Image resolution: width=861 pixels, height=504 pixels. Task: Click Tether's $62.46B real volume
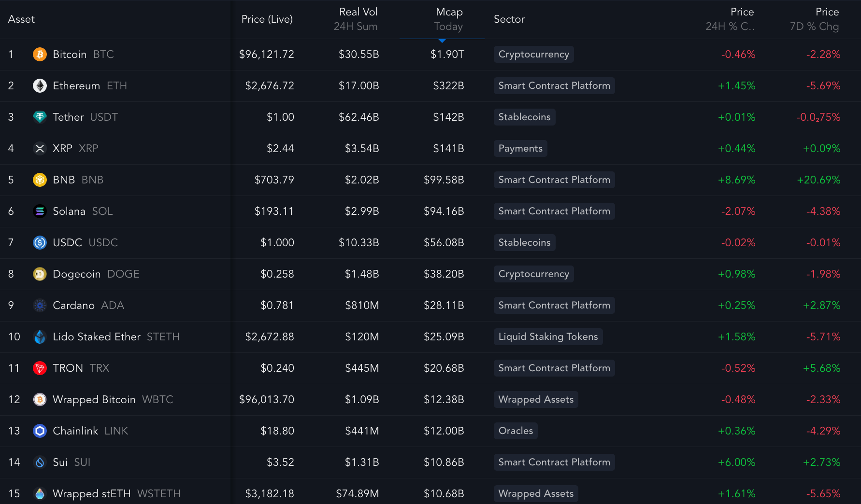coord(359,117)
